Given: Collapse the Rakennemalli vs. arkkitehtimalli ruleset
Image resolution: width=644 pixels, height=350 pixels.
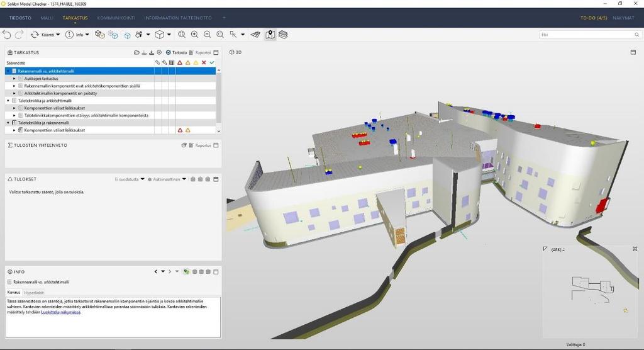Looking at the screenshot, I should pyautogui.click(x=8, y=71).
